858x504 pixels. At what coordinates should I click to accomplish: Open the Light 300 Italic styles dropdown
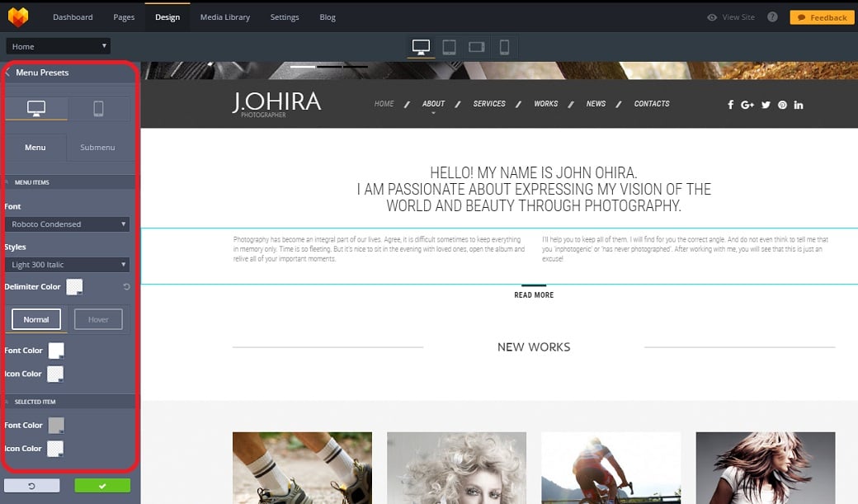point(66,265)
